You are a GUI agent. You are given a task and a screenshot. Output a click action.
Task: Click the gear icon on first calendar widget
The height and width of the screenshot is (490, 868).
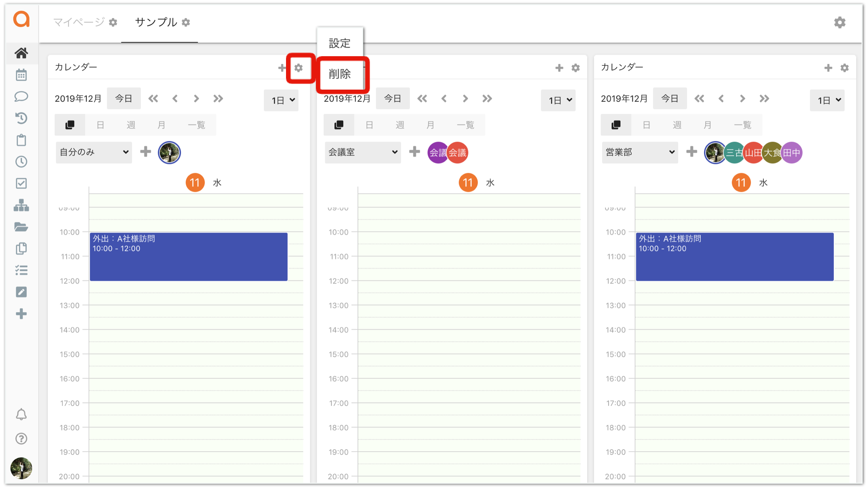coord(299,67)
